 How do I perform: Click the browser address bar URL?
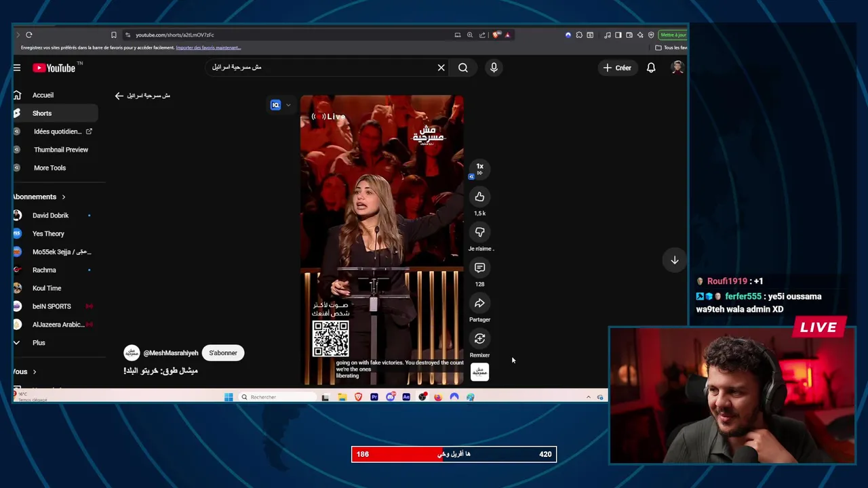coord(174,35)
